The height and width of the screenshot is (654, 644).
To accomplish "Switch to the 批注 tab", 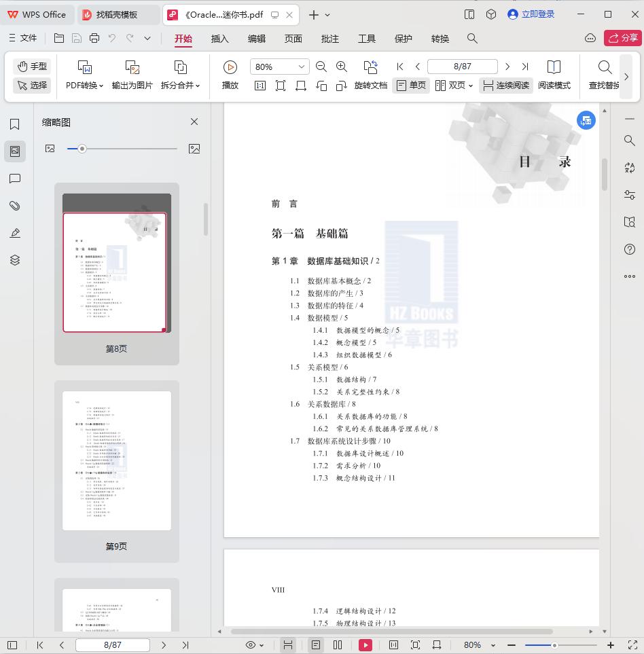I will point(330,39).
